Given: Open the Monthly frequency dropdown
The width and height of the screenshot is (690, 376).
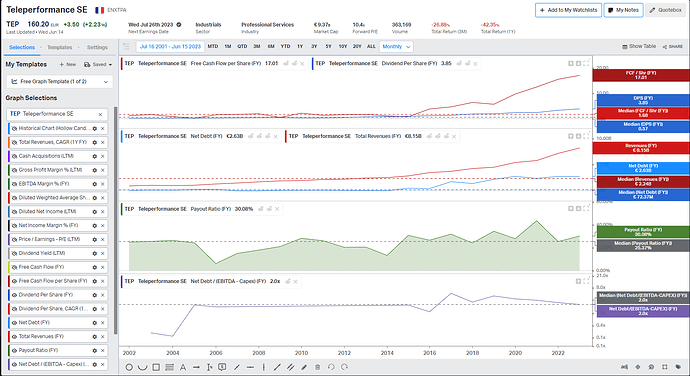Looking at the screenshot, I should pyautogui.click(x=396, y=47).
